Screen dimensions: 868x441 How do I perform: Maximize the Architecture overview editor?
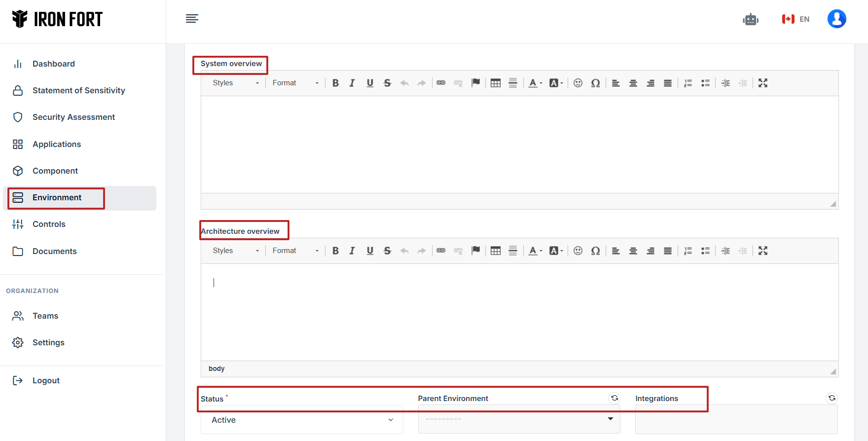tap(763, 251)
